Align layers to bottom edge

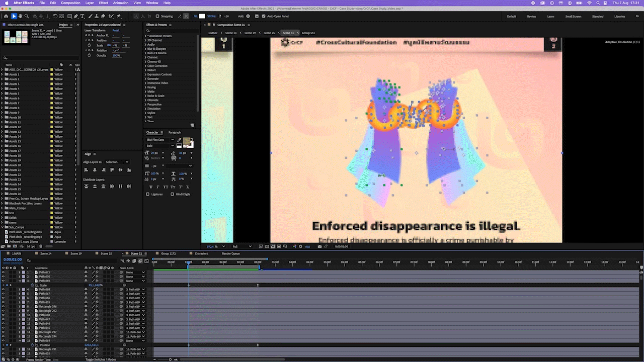point(129,170)
